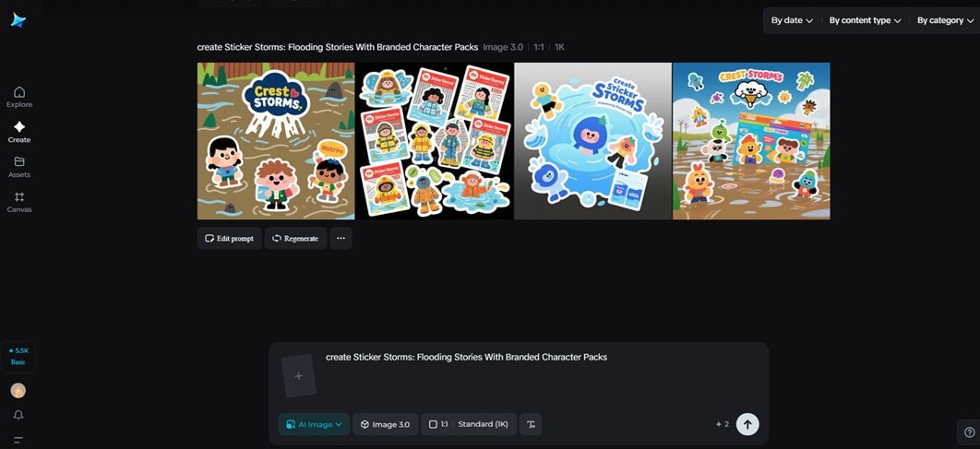Screen dimensions: 980x449
Task: Click the text style tool icon
Action: point(531,424)
